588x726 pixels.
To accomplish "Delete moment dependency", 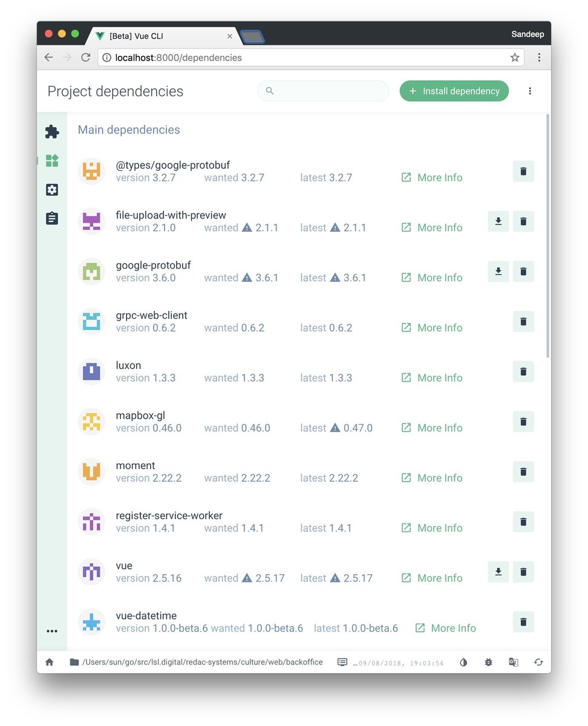I will (x=523, y=472).
